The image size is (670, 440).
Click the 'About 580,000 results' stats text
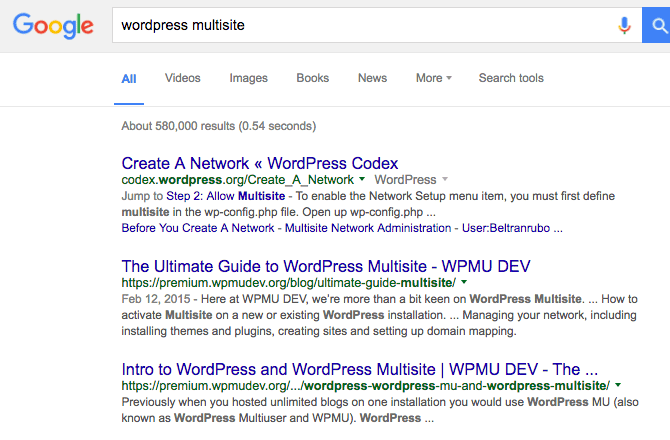click(x=219, y=126)
